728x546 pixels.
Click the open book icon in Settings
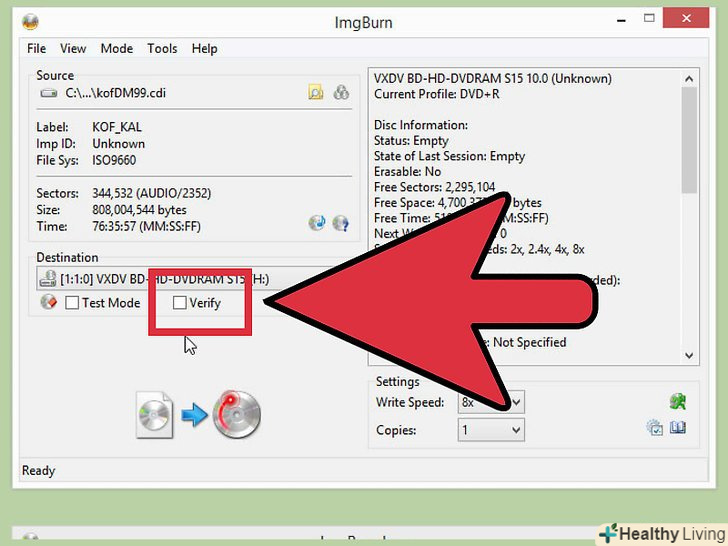point(677,428)
